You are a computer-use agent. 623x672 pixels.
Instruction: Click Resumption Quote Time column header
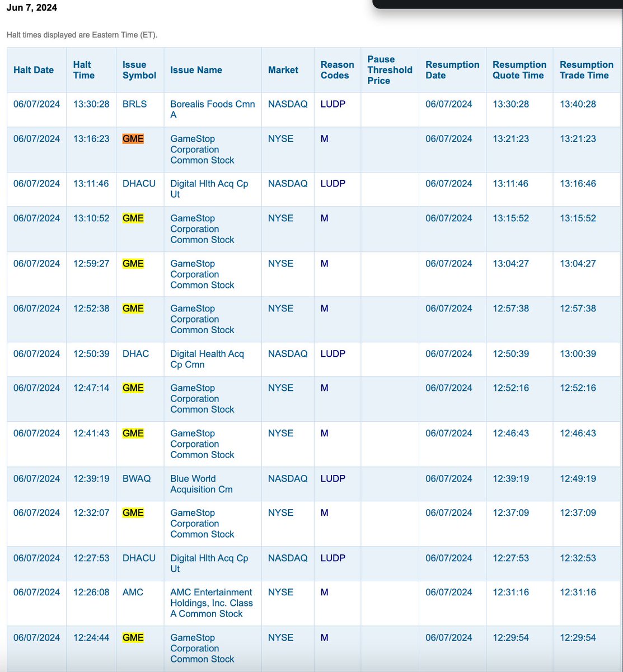(x=519, y=70)
